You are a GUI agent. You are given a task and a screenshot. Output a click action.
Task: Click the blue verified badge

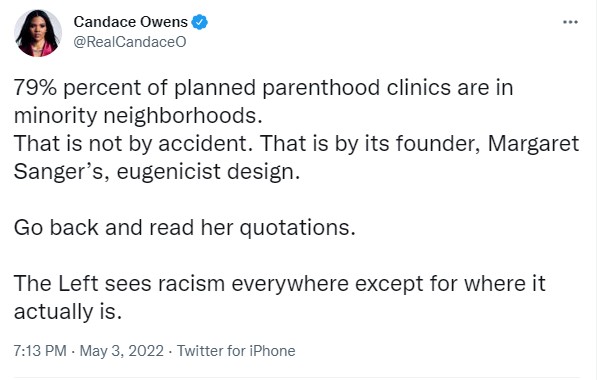tap(200, 22)
